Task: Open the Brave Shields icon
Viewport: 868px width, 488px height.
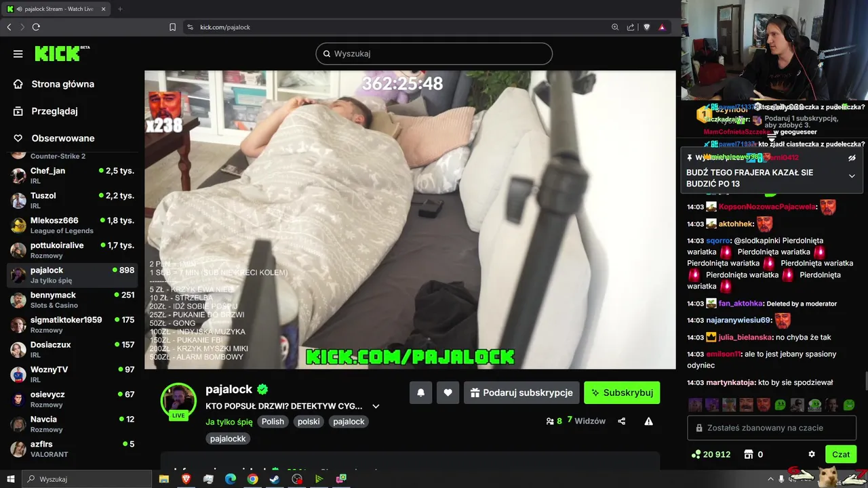Action: tap(647, 27)
